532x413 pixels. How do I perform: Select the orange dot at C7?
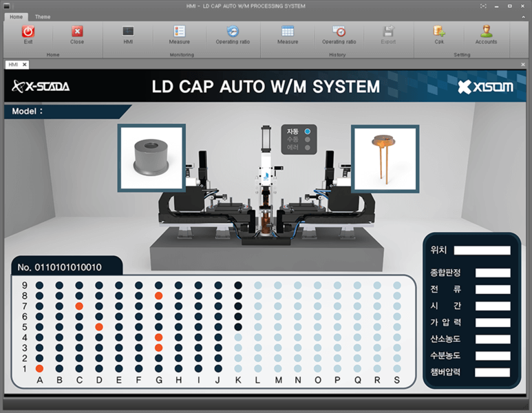[x=79, y=306]
